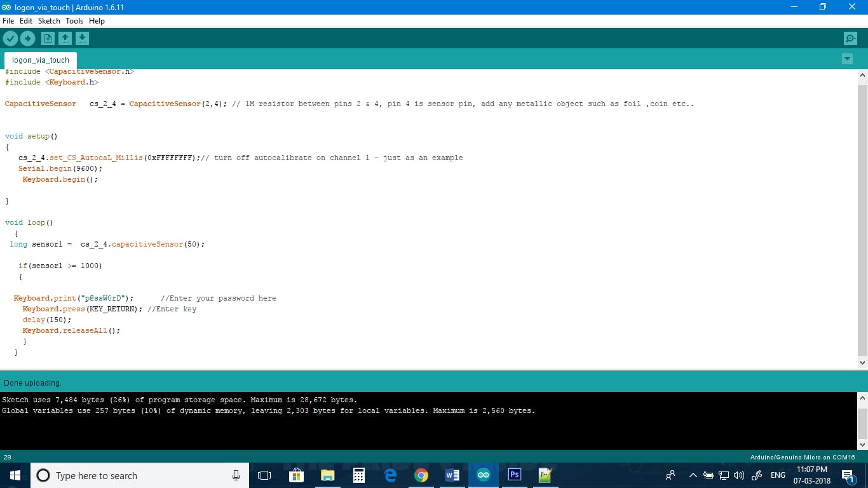Screen dimensions: 868x488
Task: Open Microsoft Word from taskbar
Action: (452, 475)
